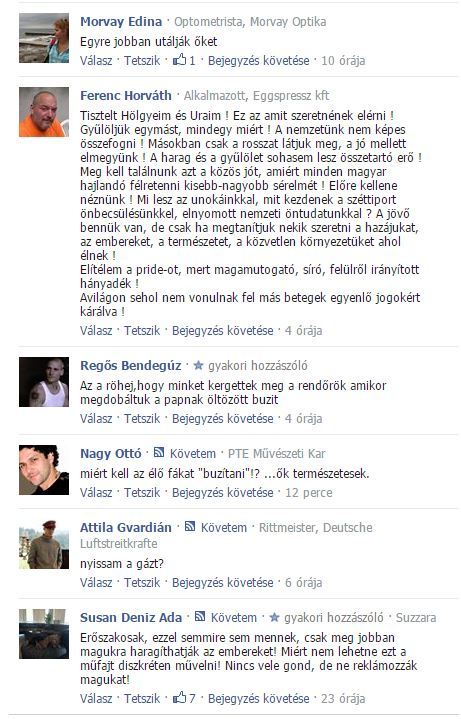Reply to Ferenc Horváth's comment via Válasz
The width and height of the screenshot is (461, 719).
96,331
